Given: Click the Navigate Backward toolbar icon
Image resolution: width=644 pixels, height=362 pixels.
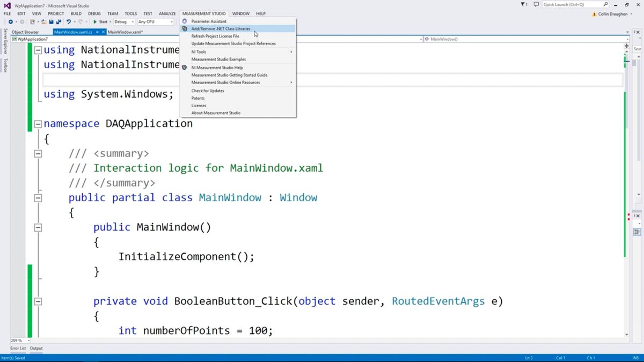Looking at the screenshot, I should tap(11, 22).
